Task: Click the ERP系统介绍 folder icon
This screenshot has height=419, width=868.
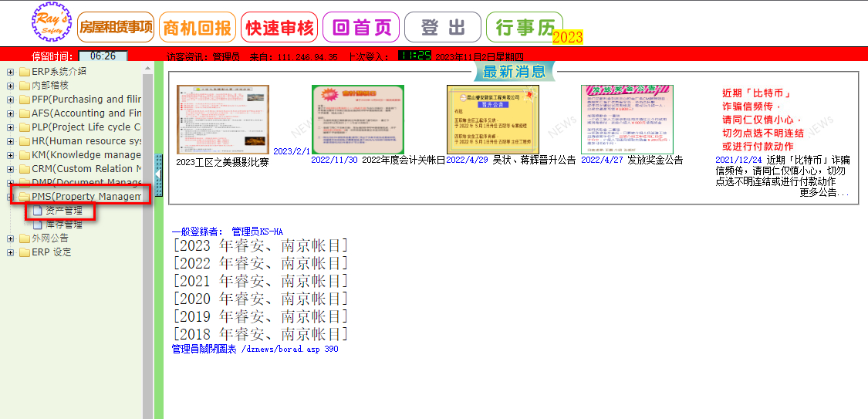Action: [x=25, y=72]
